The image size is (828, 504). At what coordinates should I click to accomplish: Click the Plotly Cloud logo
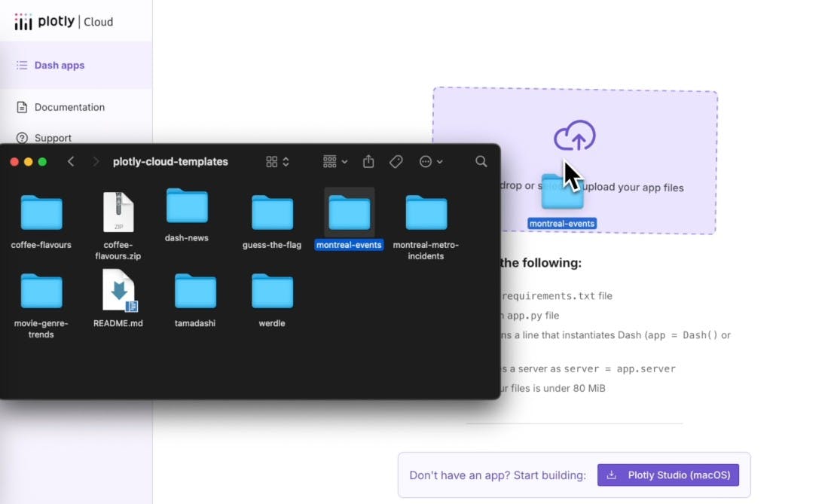coord(64,22)
